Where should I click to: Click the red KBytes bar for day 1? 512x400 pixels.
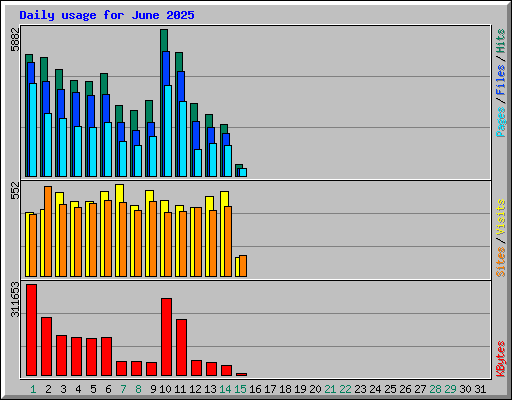pyautogui.click(x=32, y=330)
